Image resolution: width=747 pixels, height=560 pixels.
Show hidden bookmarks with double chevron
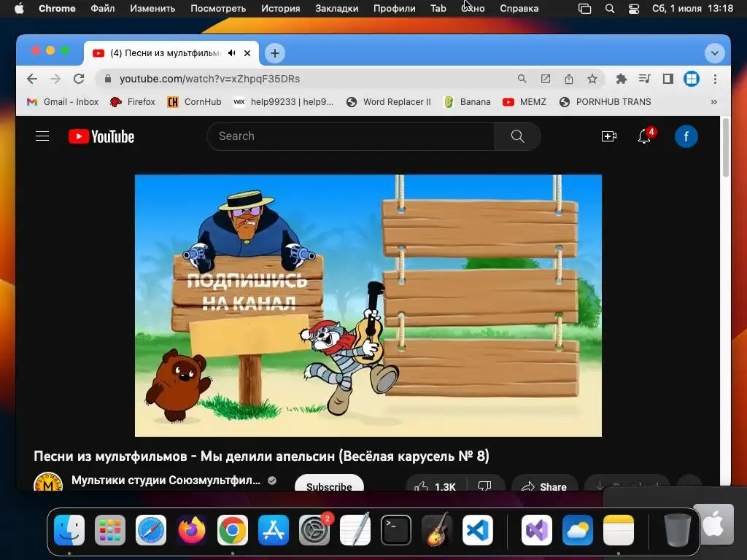coord(713,102)
